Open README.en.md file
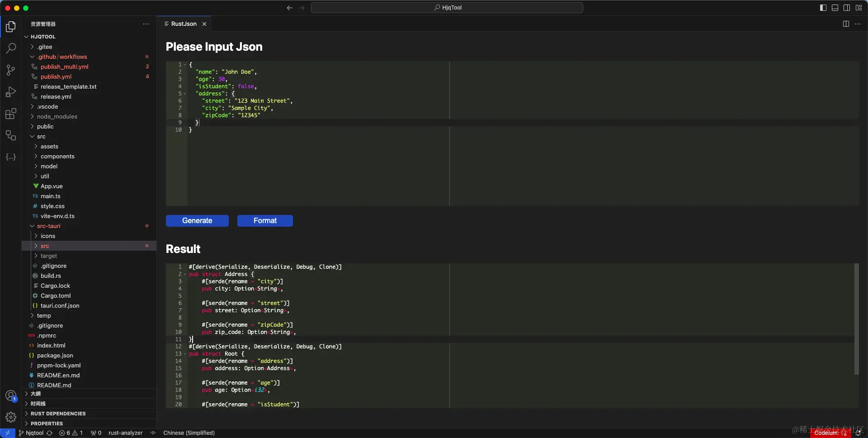Viewport: 868px width, 438px height. [x=89, y=375]
